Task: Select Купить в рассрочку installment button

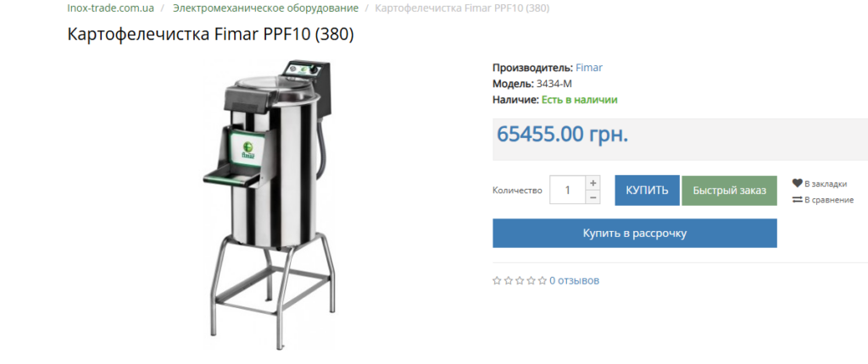Action: tap(635, 233)
